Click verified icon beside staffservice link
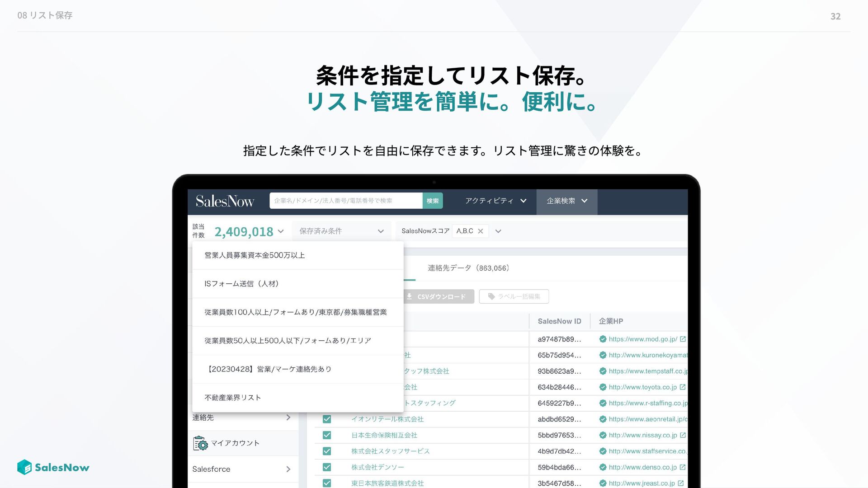Viewport: 868px width, 488px height. 603,451
